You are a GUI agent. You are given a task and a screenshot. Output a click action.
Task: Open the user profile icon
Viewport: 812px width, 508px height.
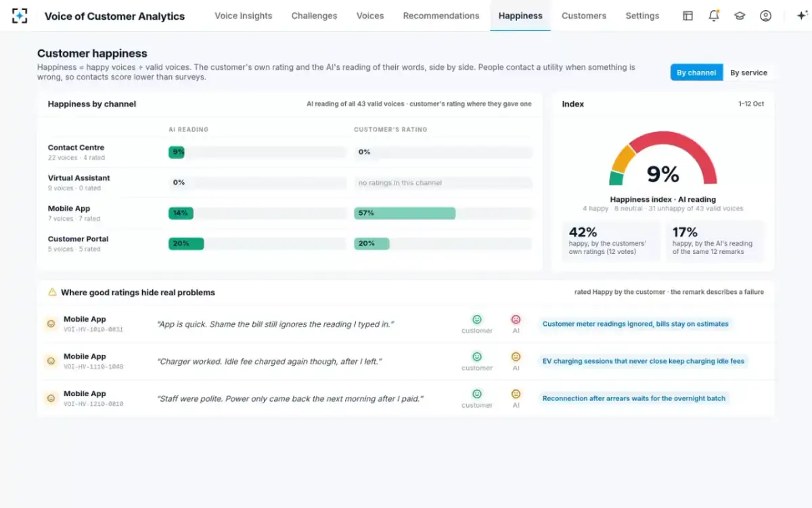point(765,16)
